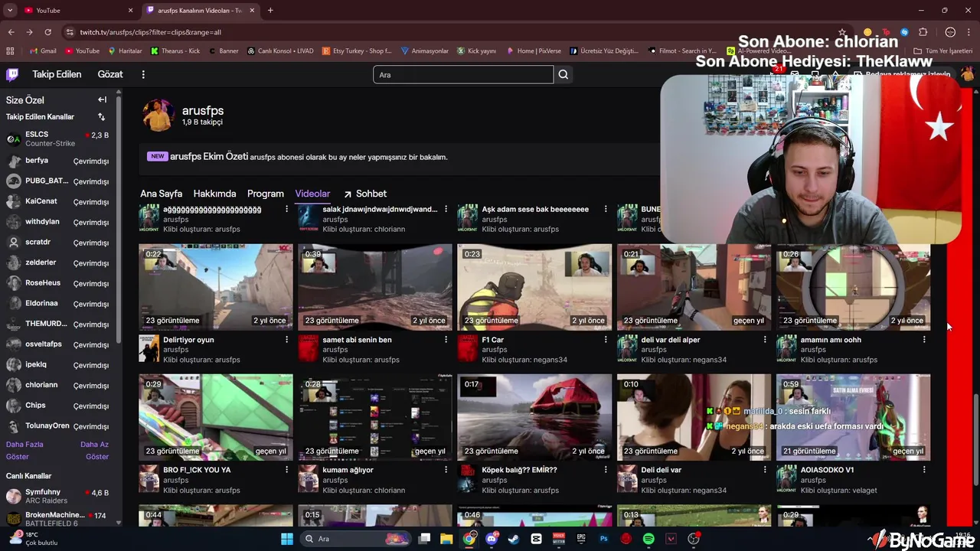Sort followed channels with arrows icon
Viewport: 980px width, 551px height.
(x=101, y=117)
